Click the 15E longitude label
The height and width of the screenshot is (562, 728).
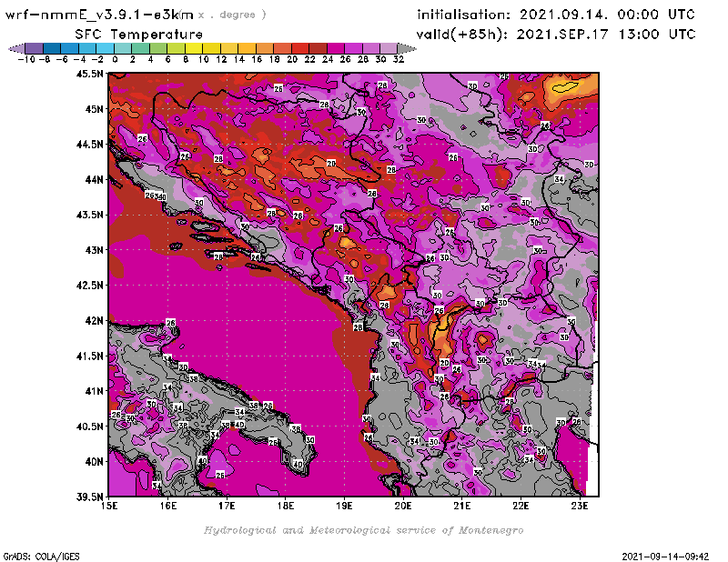(109, 506)
